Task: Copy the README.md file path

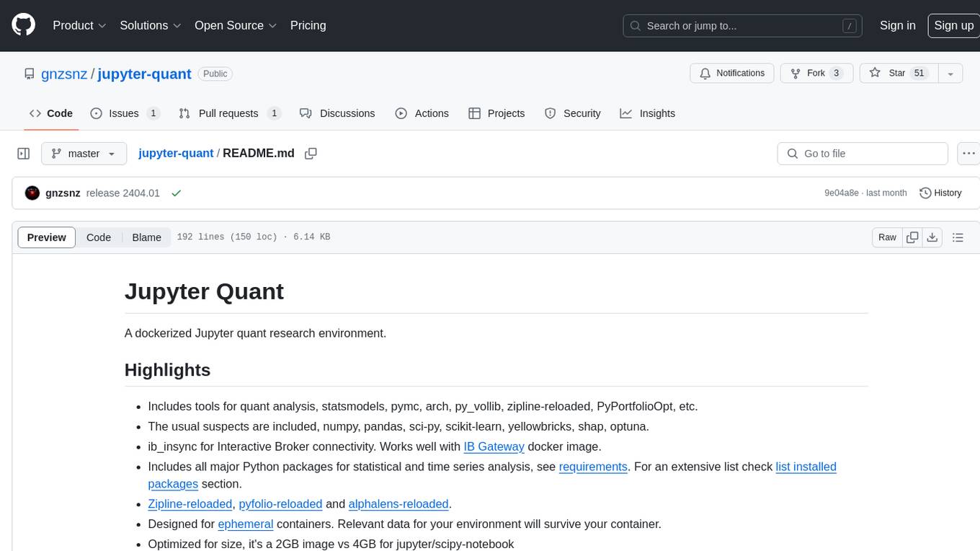Action: (x=311, y=154)
